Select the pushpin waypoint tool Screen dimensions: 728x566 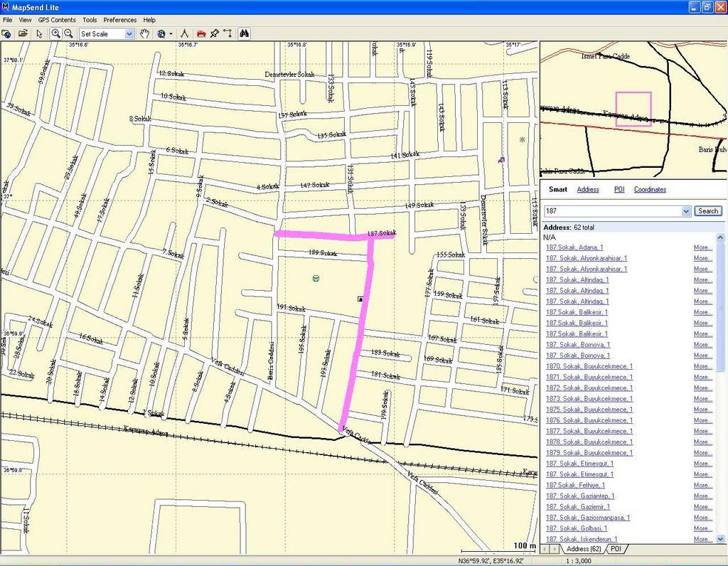[214, 33]
